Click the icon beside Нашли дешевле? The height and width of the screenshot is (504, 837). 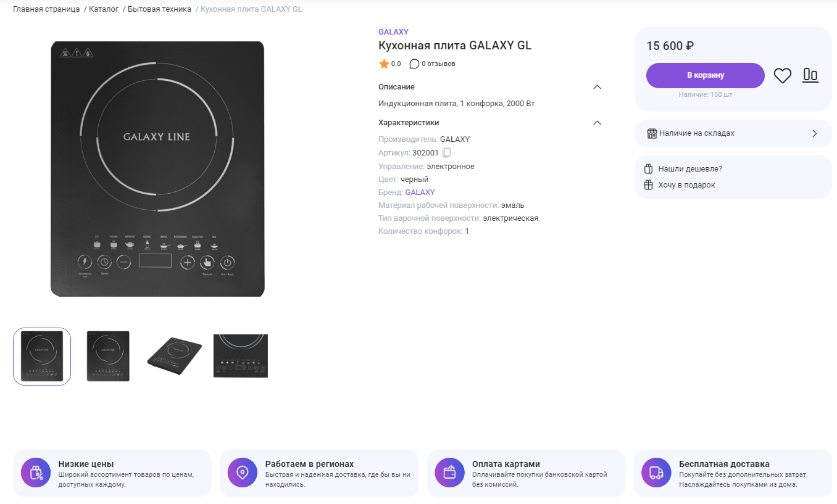(x=648, y=169)
